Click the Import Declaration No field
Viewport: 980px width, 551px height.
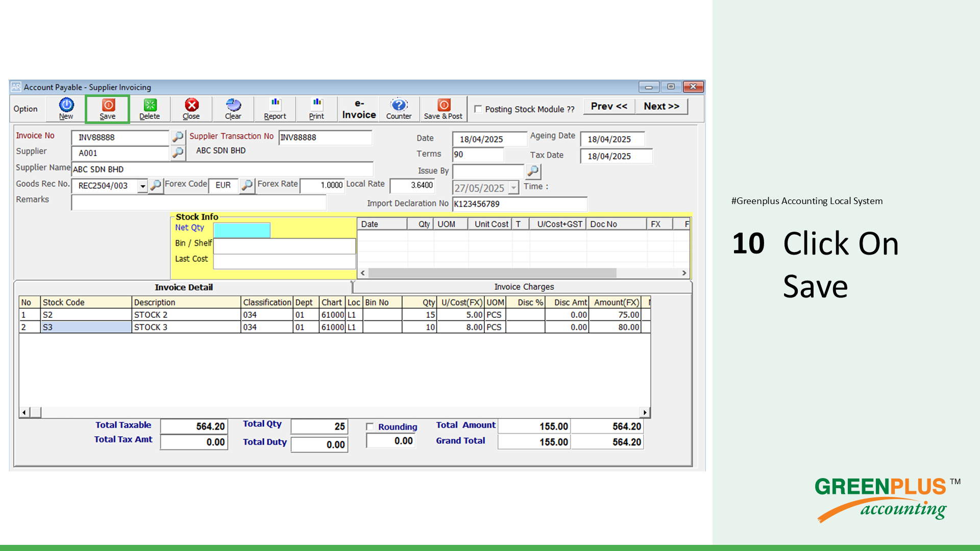click(520, 204)
